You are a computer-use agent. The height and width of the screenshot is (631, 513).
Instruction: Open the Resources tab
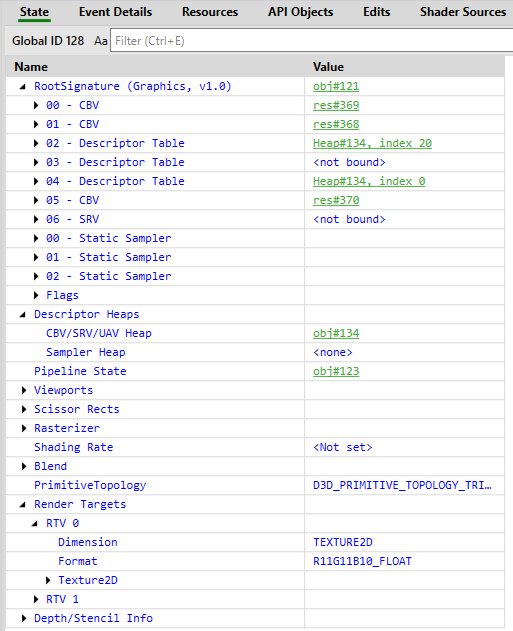point(210,12)
